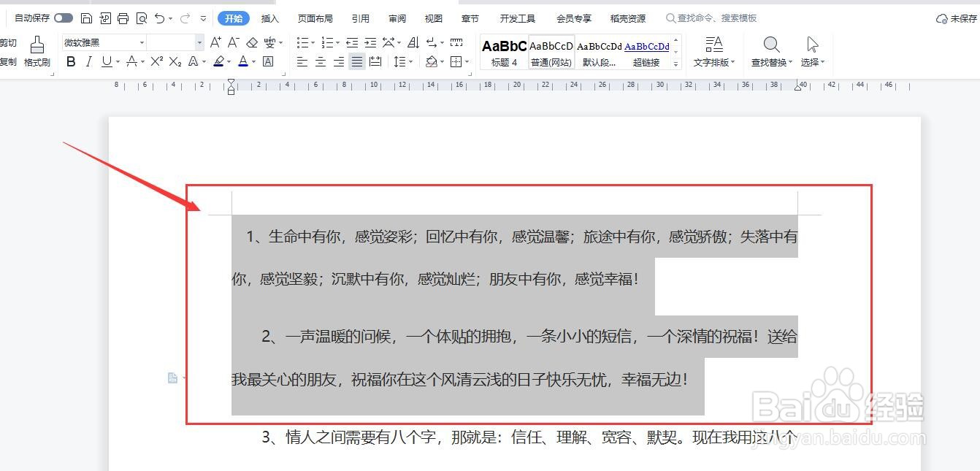Apply the font color A swatch

click(x=243, y=62)
